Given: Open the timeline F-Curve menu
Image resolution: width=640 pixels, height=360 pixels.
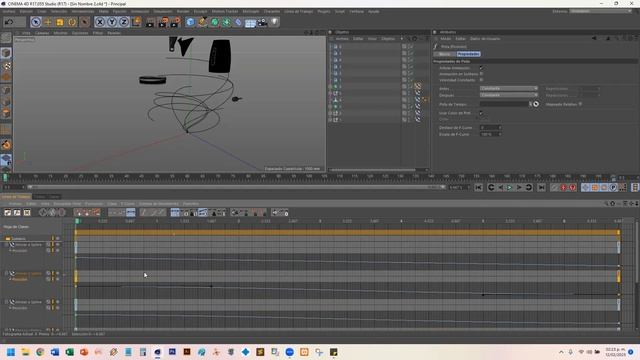Looking at the screenshot, I should (x=127, y=203).
